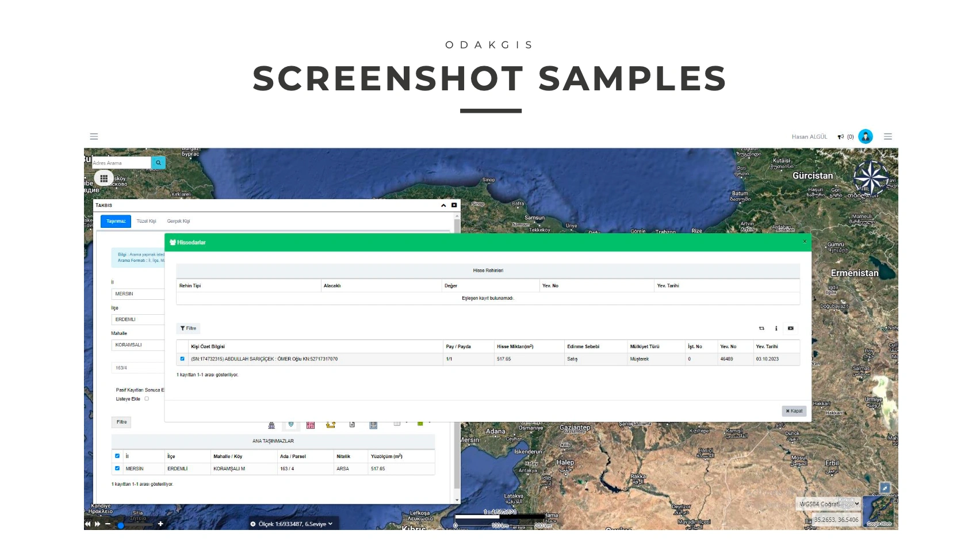Collapse the TAKBİS panel with chevron

[x=443, y=205]
